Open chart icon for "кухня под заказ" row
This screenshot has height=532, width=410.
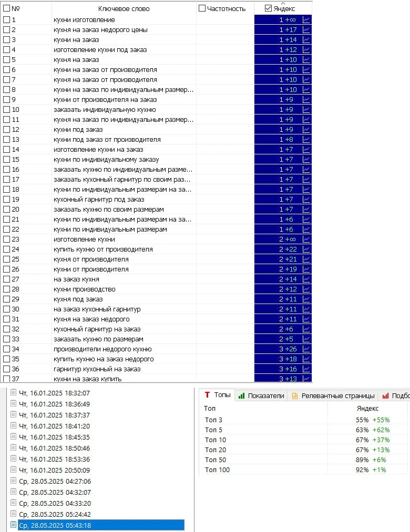[x=306, y=299]
